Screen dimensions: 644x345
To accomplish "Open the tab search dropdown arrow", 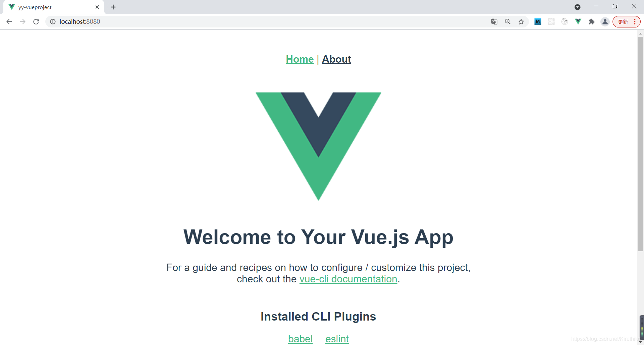I will point(577,7).
